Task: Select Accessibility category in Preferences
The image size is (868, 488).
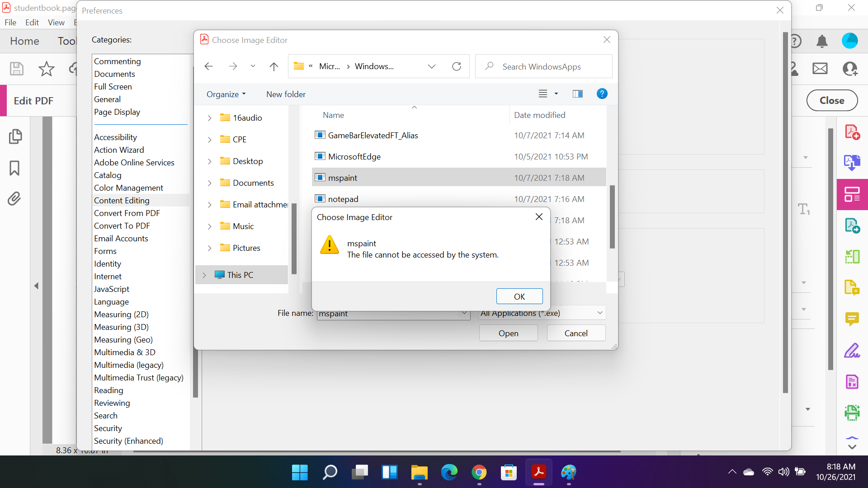Action: (115, 137)
